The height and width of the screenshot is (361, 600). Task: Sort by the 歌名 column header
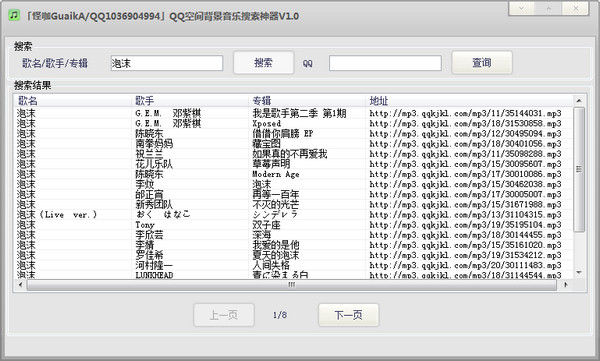tap(73, 101)
